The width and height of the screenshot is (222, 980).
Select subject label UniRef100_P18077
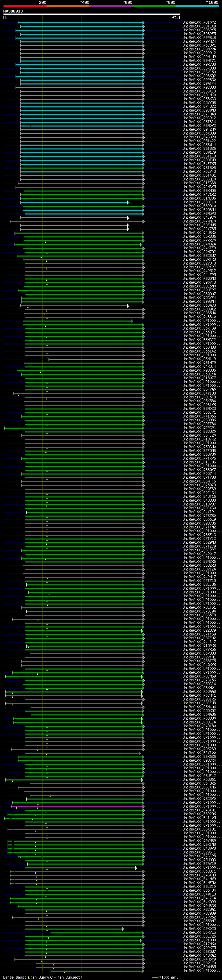point(199,378)
